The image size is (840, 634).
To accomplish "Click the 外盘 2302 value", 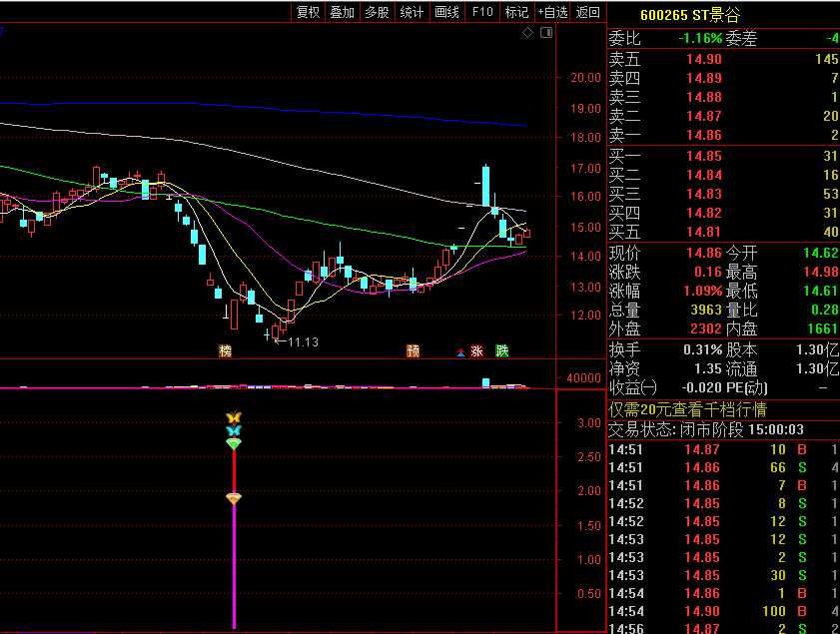I will click(x=706, y=328).
